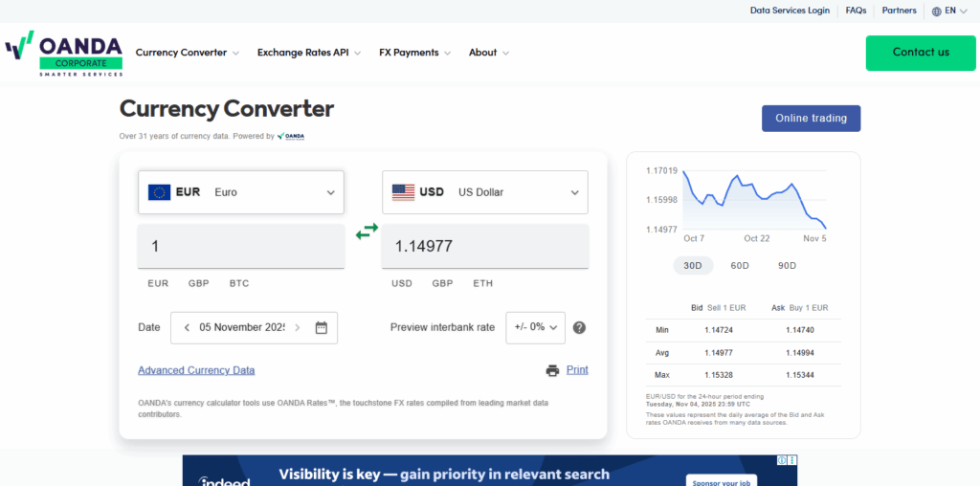
Task: Click the 'Bid Sell 1 EUR' column header
Action: [x=718, y=308]
